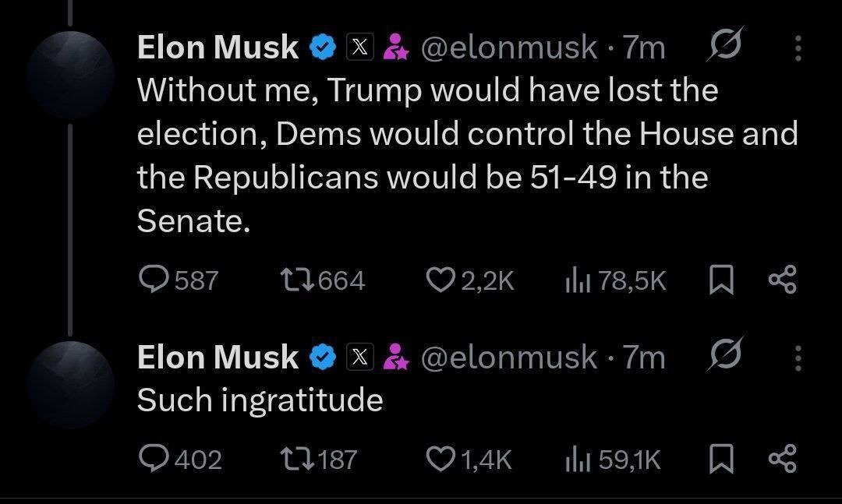842x504 pixels.
Task: Open the Elon Musk name on second post
Action: click(x=218, y=358)
